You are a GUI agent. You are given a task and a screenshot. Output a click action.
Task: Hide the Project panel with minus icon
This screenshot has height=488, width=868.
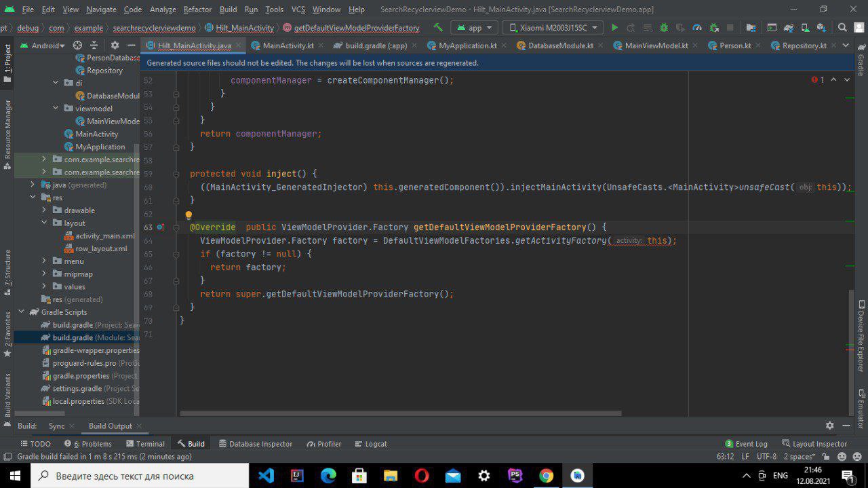coord(132,45)
